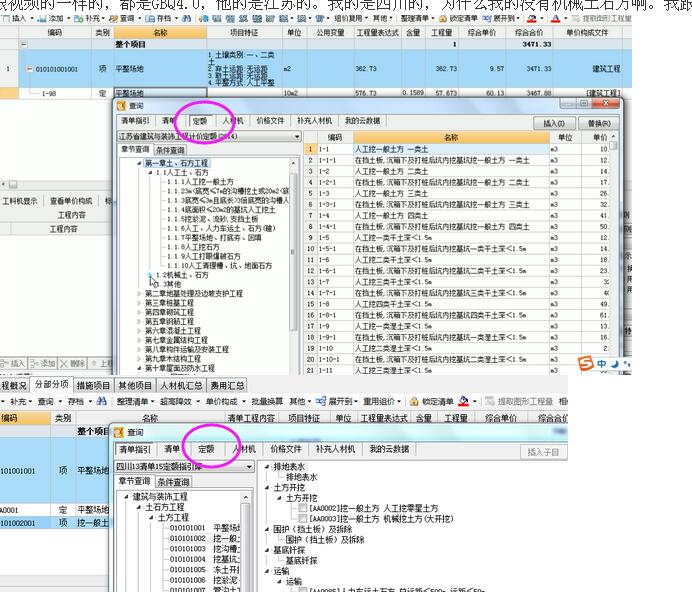Collapse the 建筑与装饰工程 node in the Sichuan tree
The width and height of the screenshot is (692, 592).
tap(127, 497)
